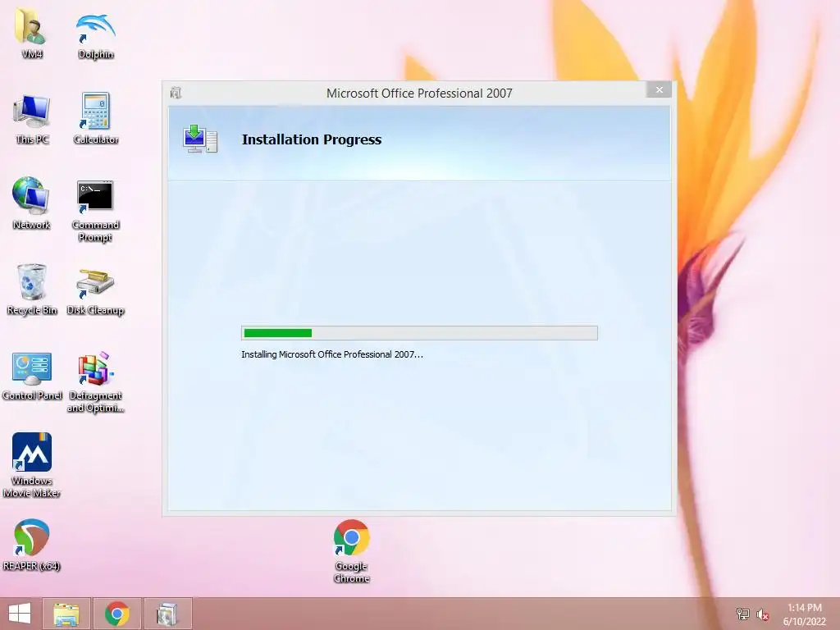
Task: Click the network status tray icon
Action: (743, 614)
